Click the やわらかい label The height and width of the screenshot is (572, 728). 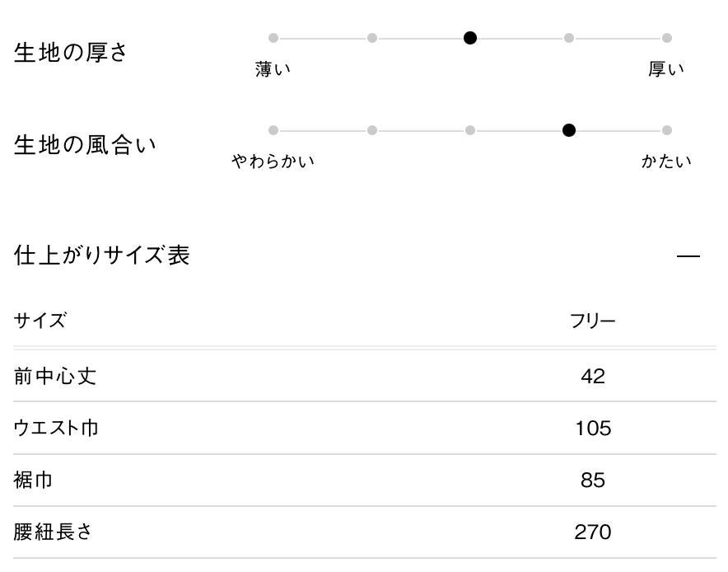pyautogui.click(x=273, y=162)
